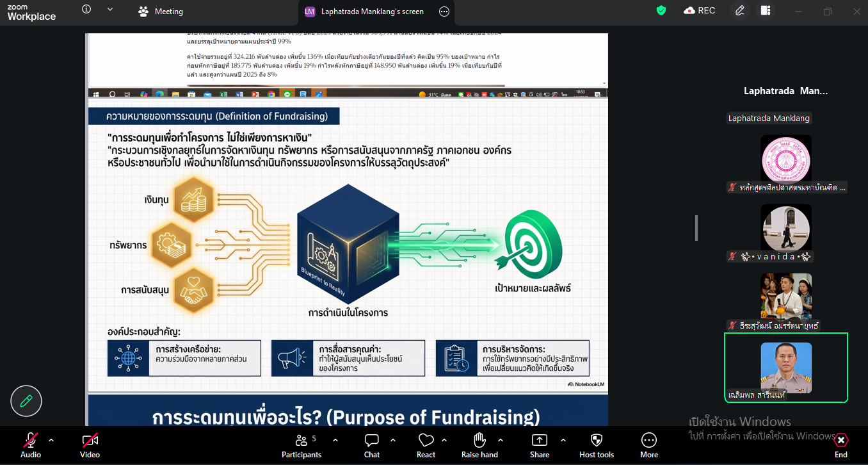
Task: Click the floating green annotation pencil button
Action: (x=26, y=402)
